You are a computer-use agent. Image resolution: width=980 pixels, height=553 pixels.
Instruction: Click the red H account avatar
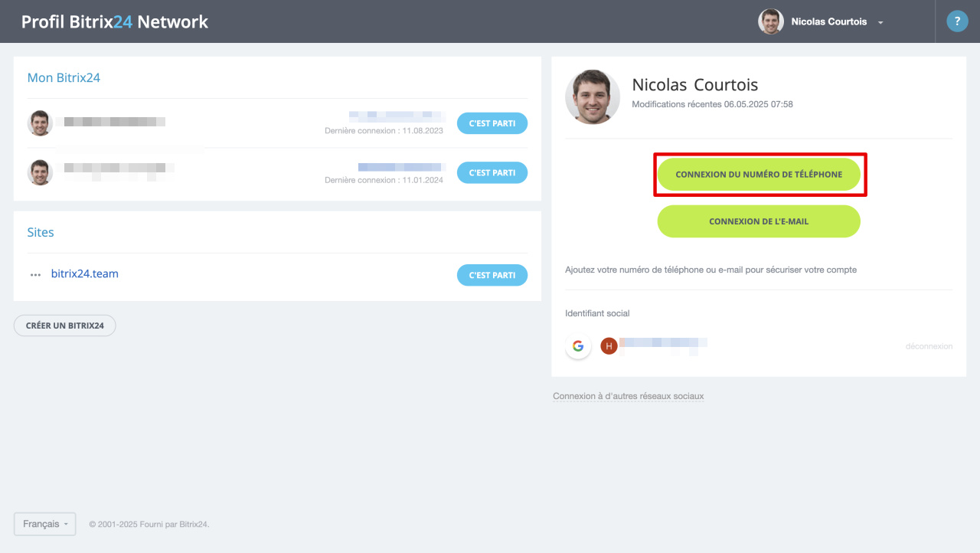609,346
